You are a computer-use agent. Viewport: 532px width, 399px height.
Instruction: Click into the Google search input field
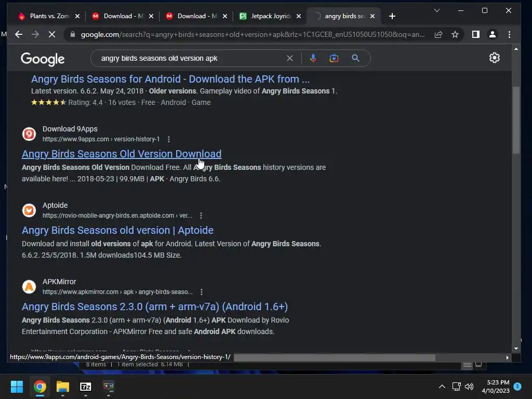(190, 58)
